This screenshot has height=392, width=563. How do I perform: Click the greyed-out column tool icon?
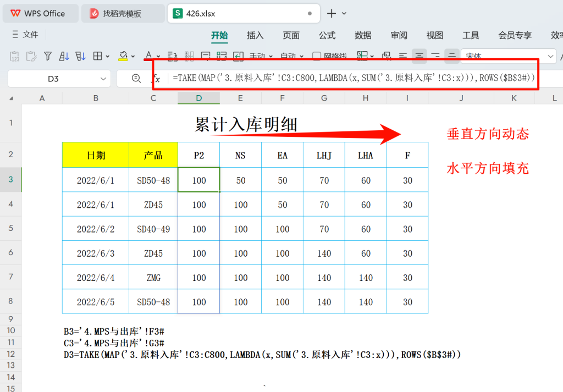click(x=189, y=56)
